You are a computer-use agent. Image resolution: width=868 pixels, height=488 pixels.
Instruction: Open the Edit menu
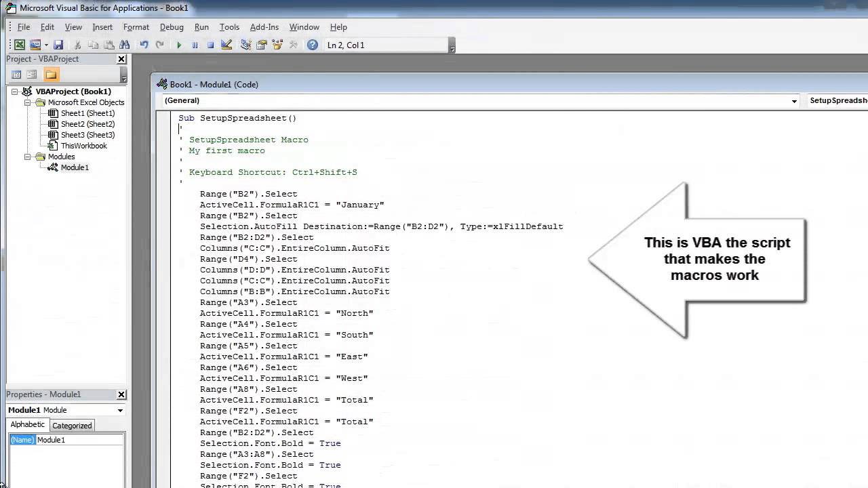coord(47,27)
